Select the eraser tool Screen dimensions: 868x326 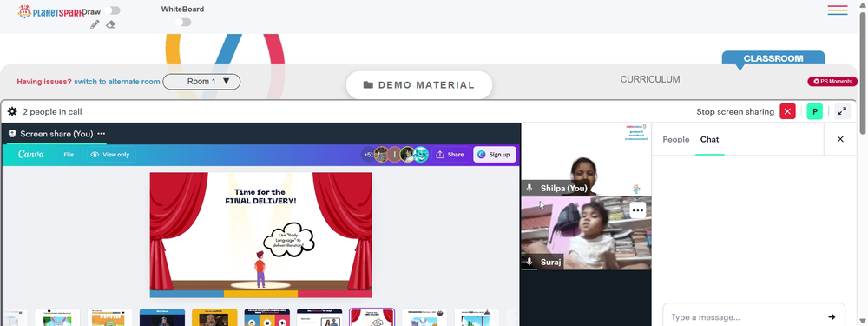coord(111,24)
